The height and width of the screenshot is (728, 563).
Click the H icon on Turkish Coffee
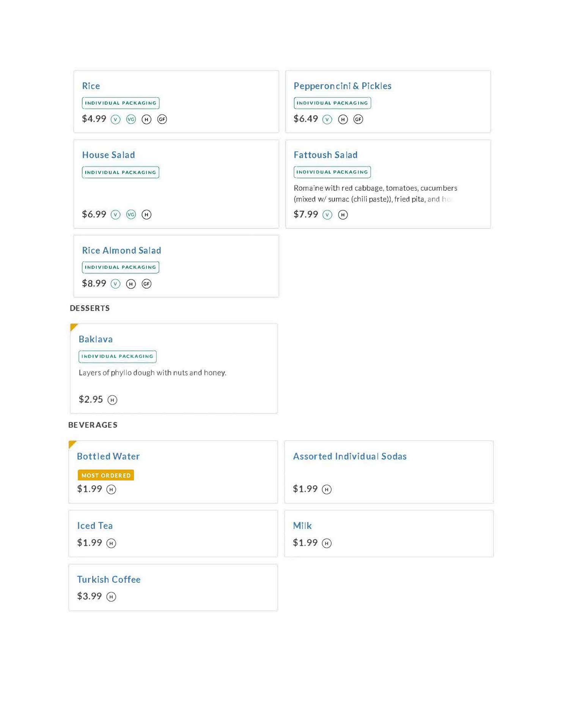pyautogui.click(x=111, y=597)
